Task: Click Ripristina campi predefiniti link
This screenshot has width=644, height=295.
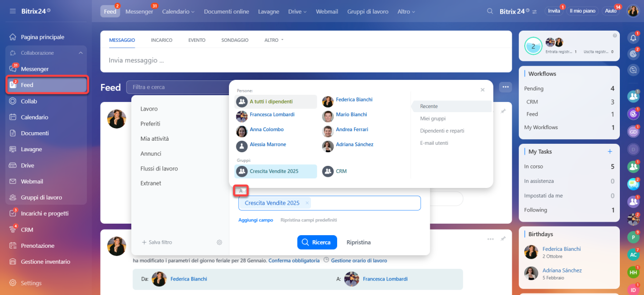Action: 308,220
